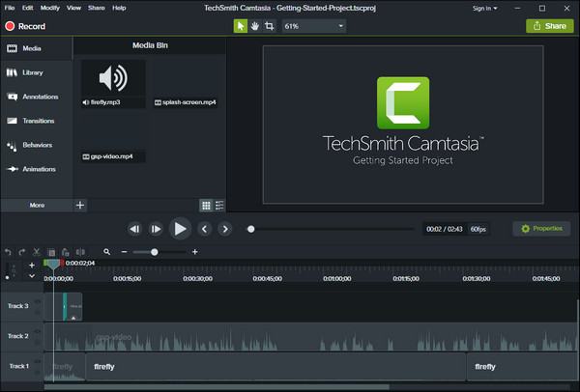Play the video preview
The image size is (580, 392).
pos(180,229)
